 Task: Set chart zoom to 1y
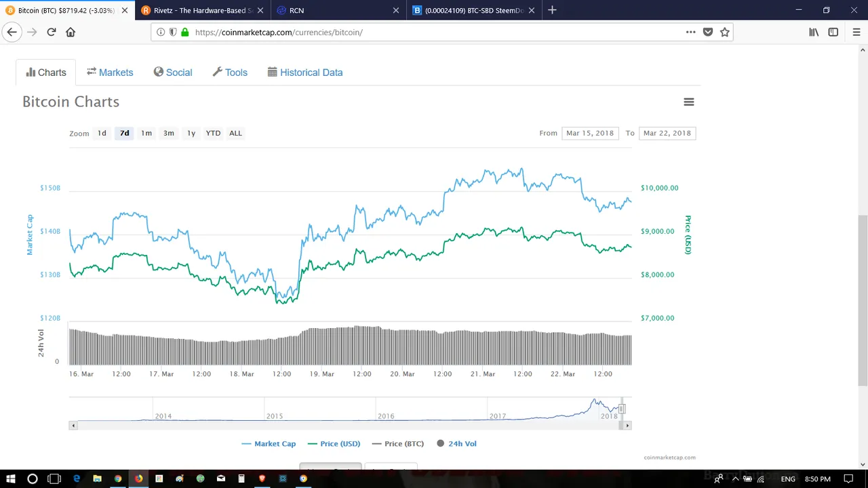click(x=191, y=133)
